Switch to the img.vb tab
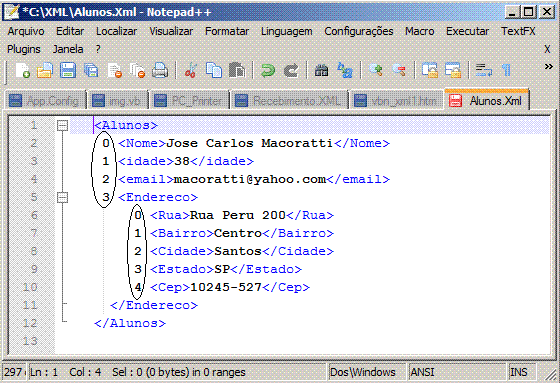Screen dimensions: 560x383 coord(118,101)
